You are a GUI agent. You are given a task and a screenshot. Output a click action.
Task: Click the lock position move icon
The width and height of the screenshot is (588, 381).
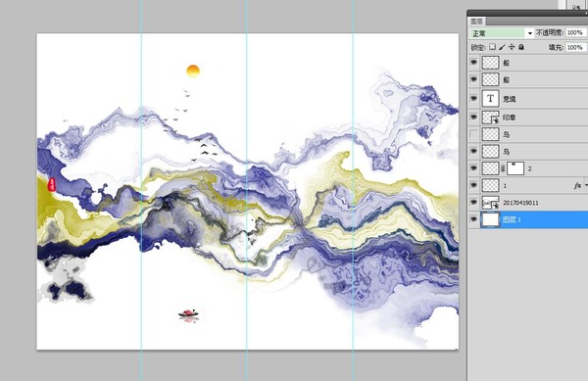[512, 47]
